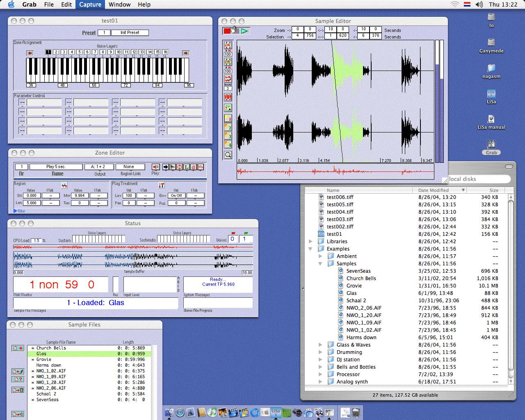Select marker 1 icon in Sample Editor
This screenshot has height=420, width=525.
tap(228, 119)
